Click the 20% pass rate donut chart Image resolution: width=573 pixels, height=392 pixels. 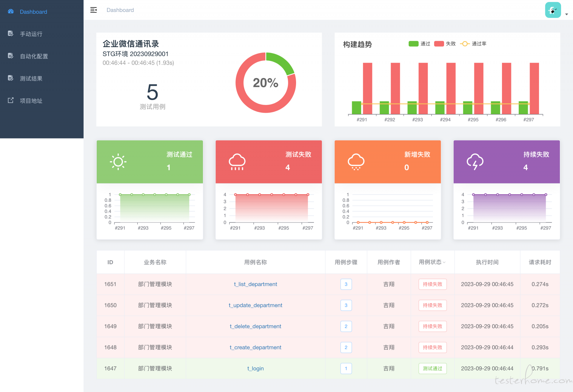pyautogui.click(x=266, y=83)
